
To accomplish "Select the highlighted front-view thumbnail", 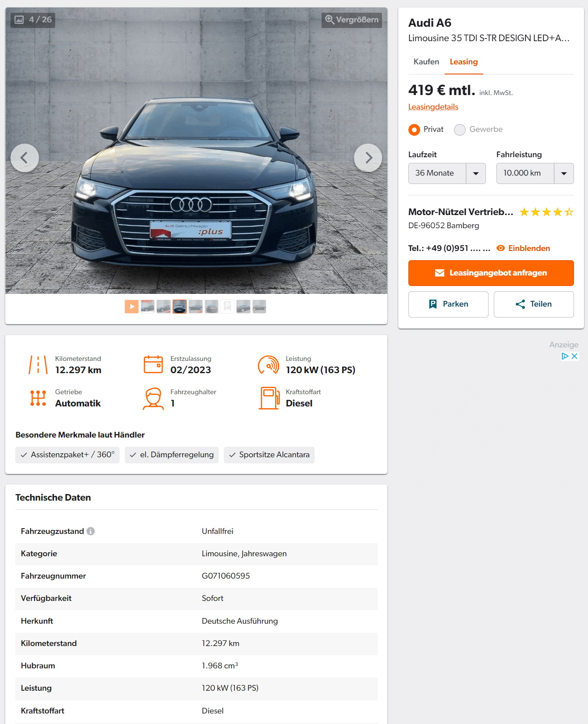I will [180, 306].
